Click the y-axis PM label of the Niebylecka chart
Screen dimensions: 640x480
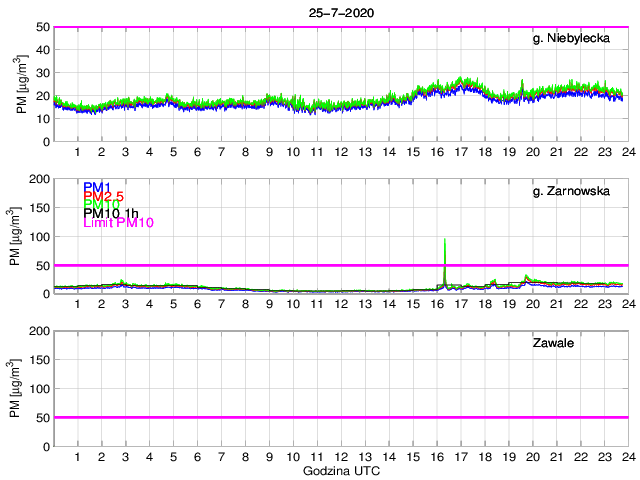(x=22, y=84)
